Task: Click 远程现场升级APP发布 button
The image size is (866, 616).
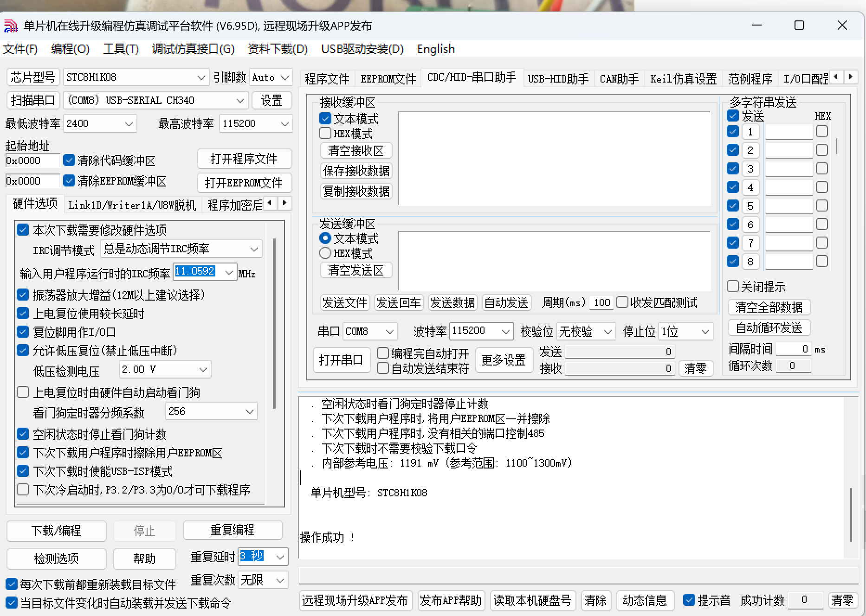Action: pos(355,600)
